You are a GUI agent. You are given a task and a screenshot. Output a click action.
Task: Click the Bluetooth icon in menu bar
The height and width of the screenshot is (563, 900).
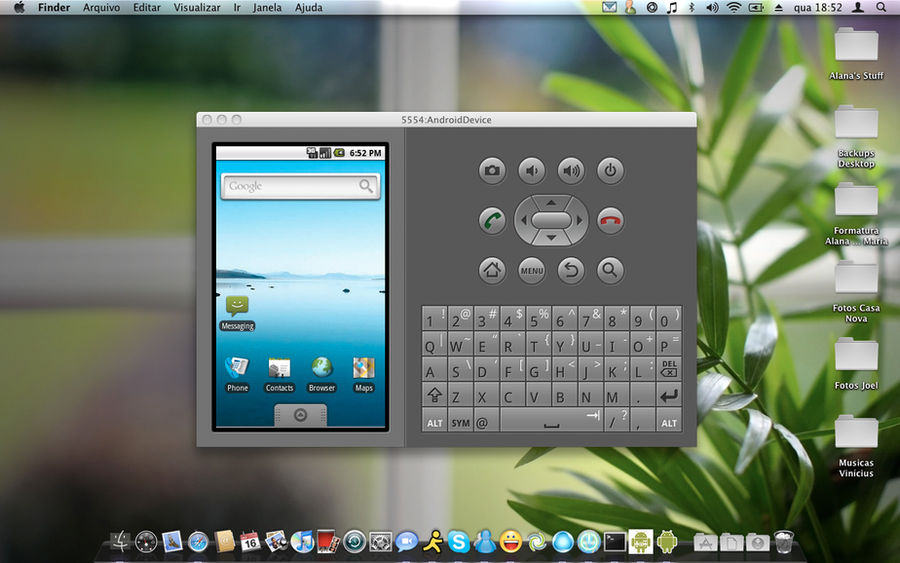coord(692,7)
